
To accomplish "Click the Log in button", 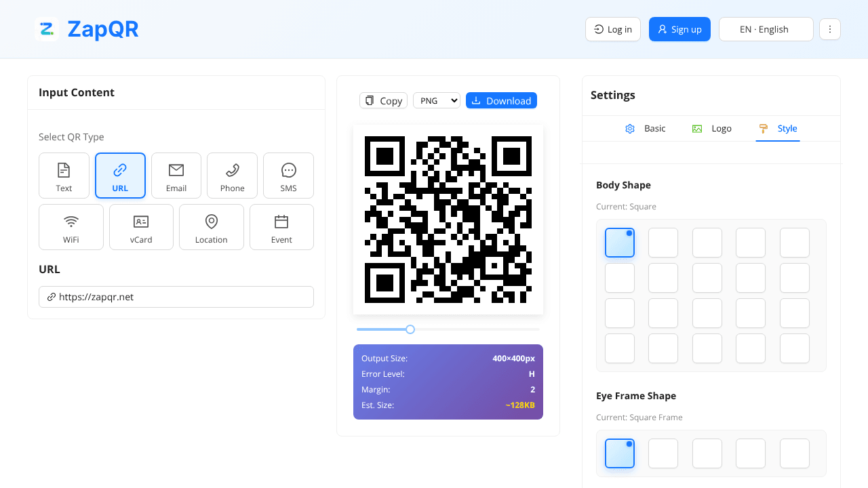I will 613,29.
